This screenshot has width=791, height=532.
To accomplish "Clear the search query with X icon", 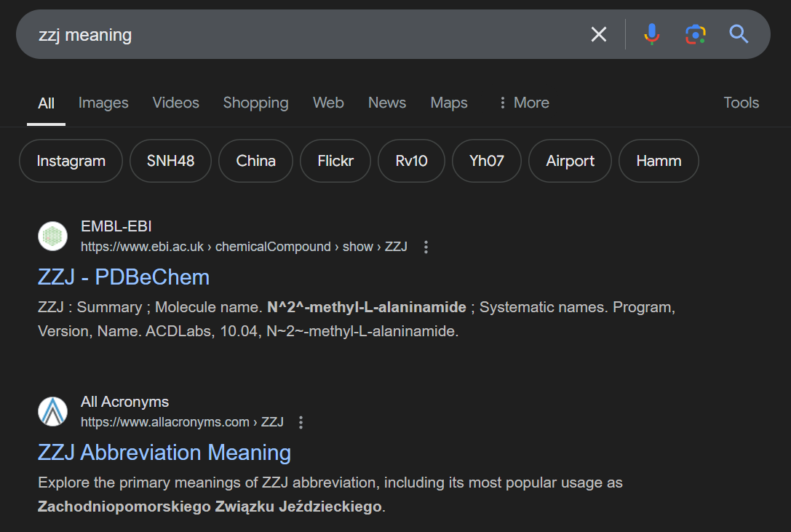I will point(598,34).
